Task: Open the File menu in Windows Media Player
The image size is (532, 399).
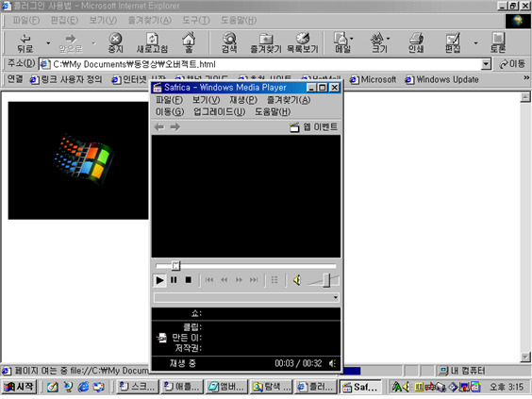Action: (169, 100)
